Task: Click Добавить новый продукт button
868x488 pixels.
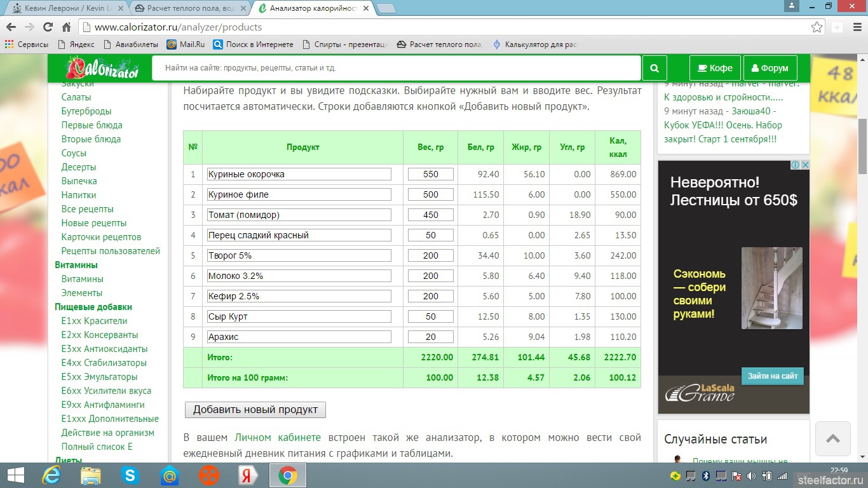Action: coord(255,410)
